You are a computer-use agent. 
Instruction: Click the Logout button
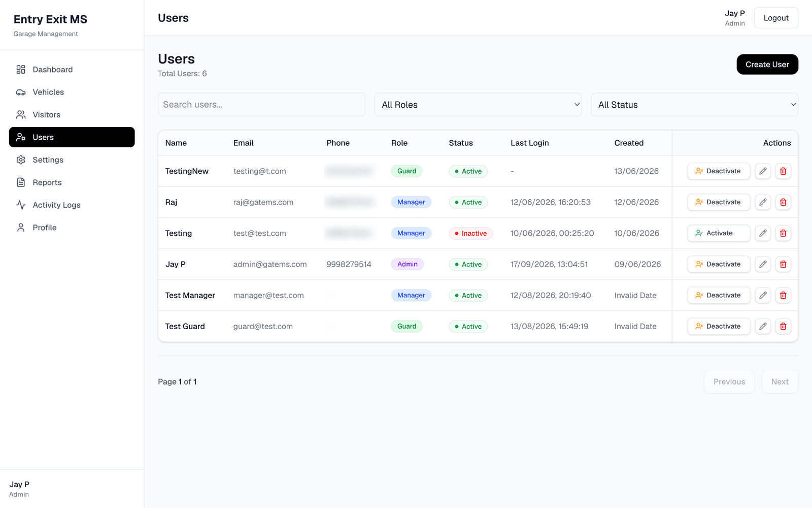coord(776,18)
